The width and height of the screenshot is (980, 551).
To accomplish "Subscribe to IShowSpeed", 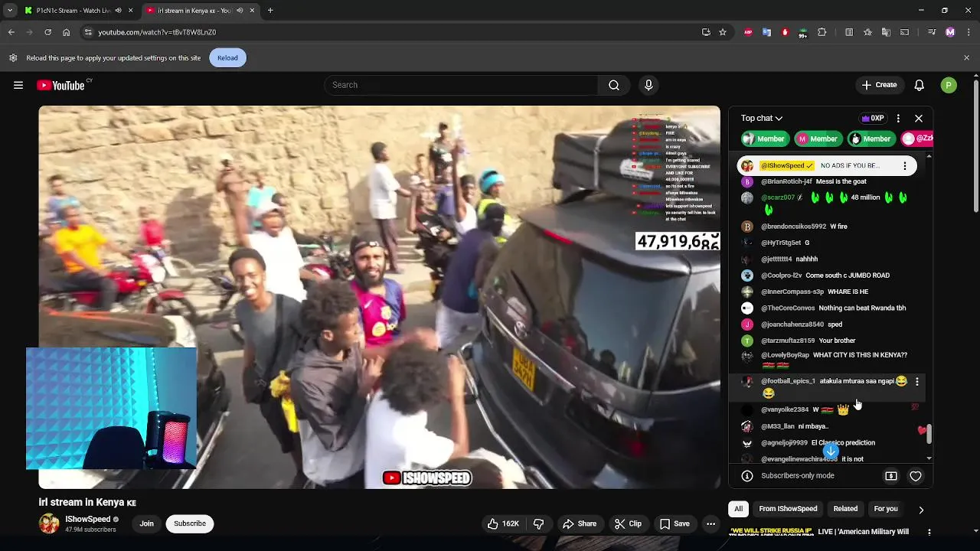I will [190, 523].
